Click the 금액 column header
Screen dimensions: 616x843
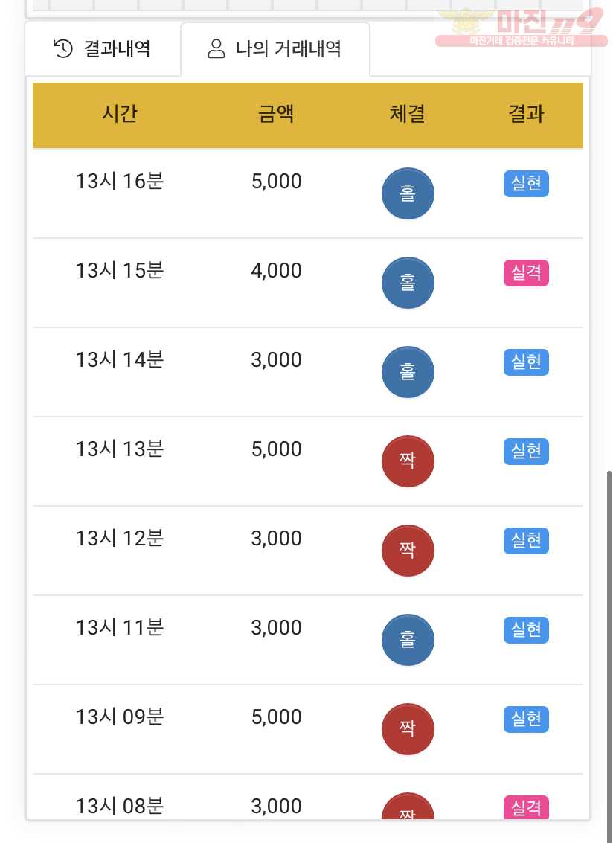pyautogui.click(x=276, y=114)
